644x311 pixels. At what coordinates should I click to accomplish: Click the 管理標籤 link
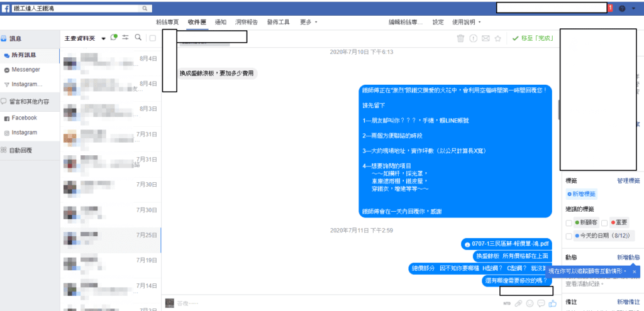point(628,181)
